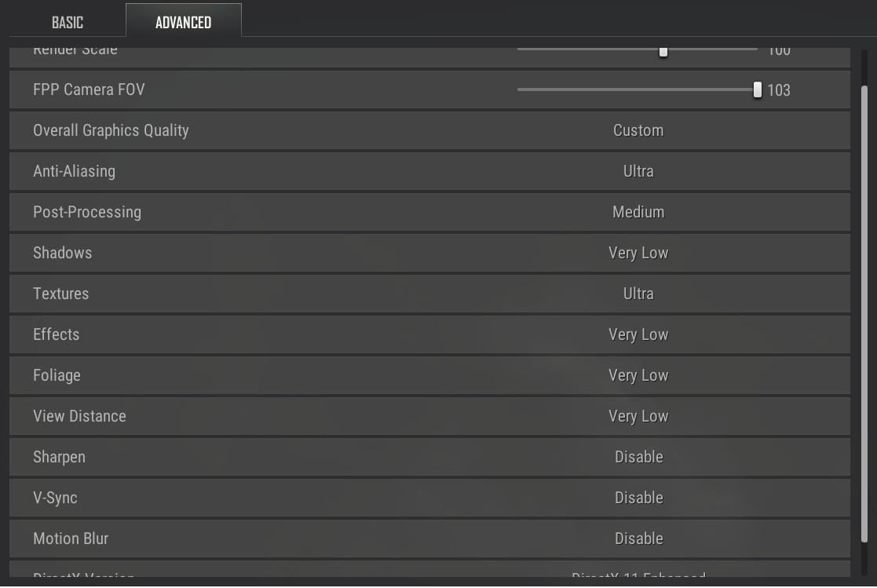Click the Motion Blur row label
The height and width of the screenshot is (588, 877).
tap(71, 539)
